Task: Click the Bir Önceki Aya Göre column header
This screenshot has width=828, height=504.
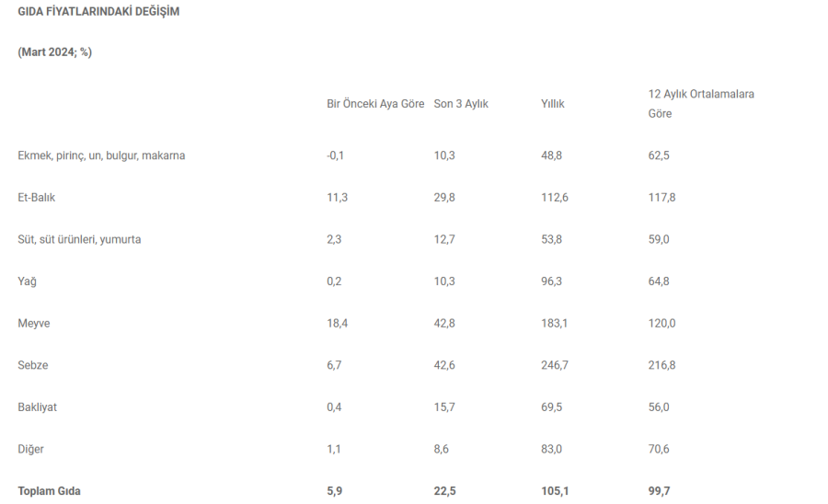Action: point(375,104)
